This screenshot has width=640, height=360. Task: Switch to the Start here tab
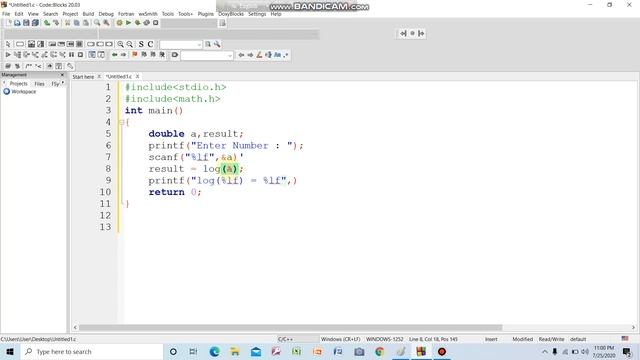pyautogui.click(x=83, y=77)
